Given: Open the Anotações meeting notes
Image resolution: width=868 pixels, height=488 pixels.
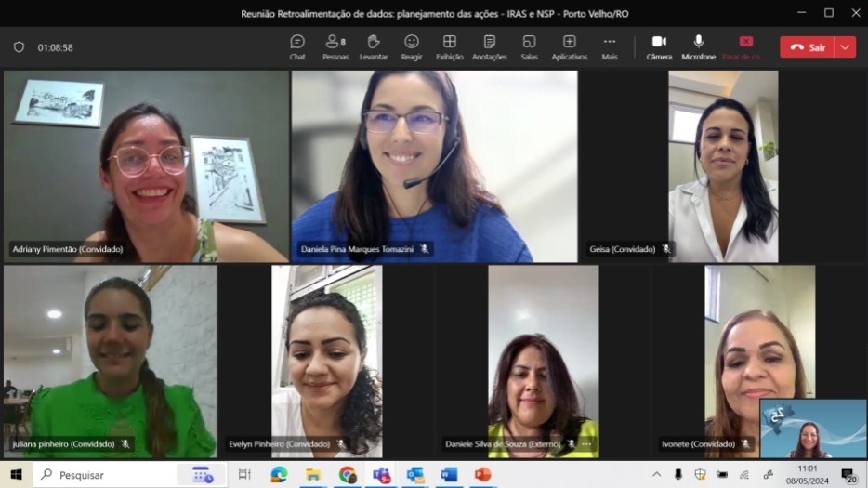Looking at the screenshot, I should (x=489, y=47).
